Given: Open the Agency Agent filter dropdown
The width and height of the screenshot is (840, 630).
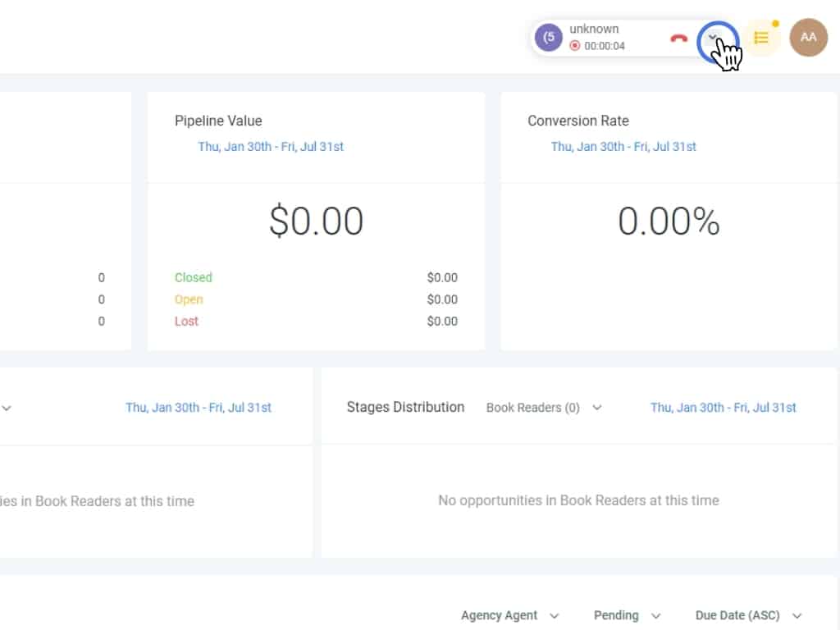Looking at the screenshot, I should [509, 615].
